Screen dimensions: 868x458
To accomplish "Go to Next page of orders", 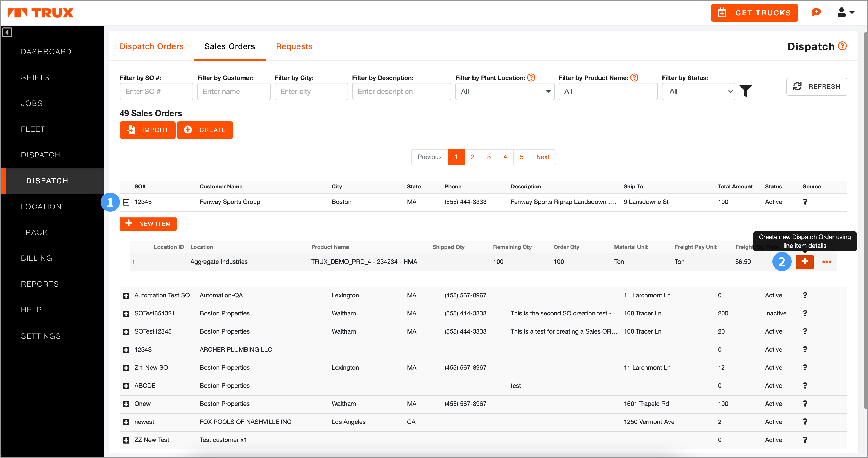I will click(542, 157).
